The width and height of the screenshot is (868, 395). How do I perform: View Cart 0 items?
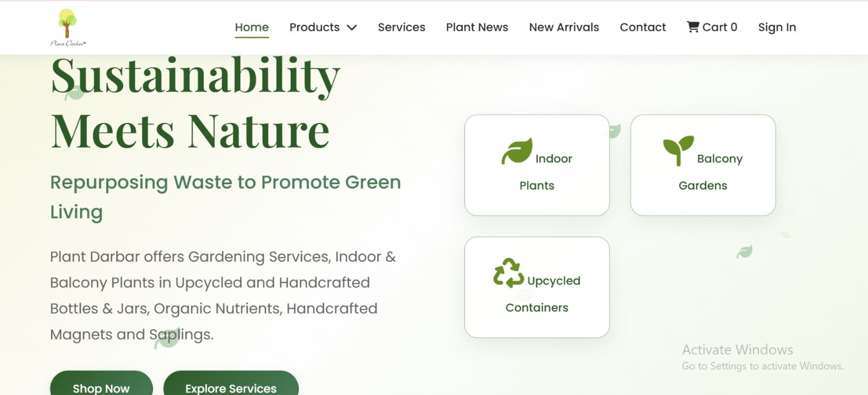pyautogui.click(x=712, y=27)
